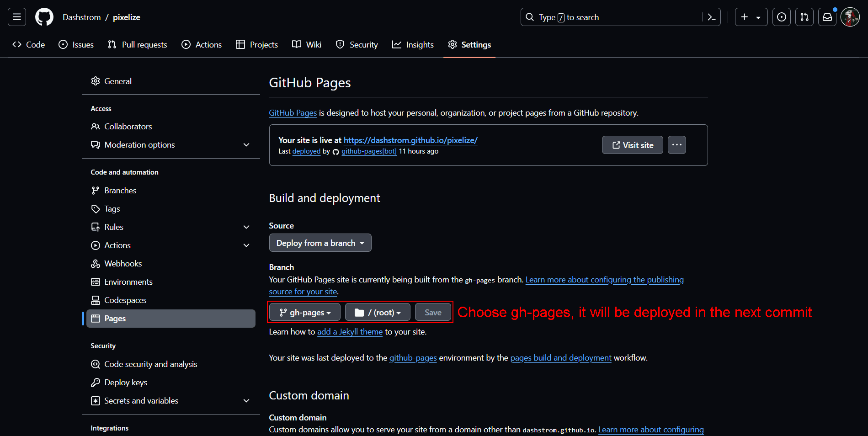
Task: Open the command palette icon
Action: tap(711, 17)
